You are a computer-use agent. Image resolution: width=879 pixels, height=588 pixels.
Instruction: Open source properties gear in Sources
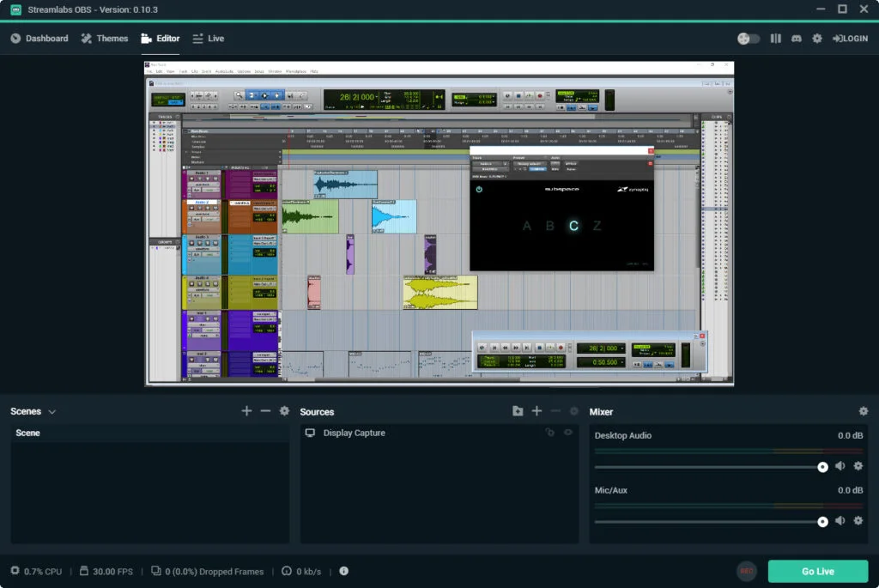point(573,411)
